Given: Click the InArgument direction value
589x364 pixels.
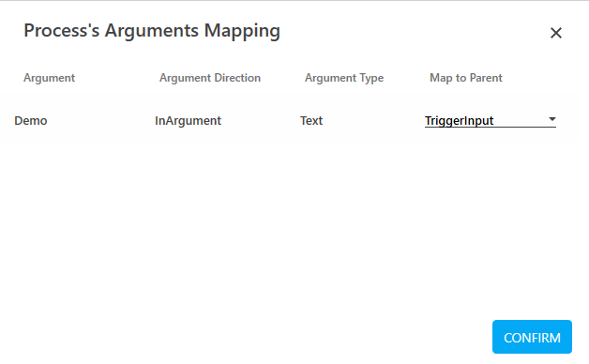Looking at the screenshot, I should tap(188, 121).
